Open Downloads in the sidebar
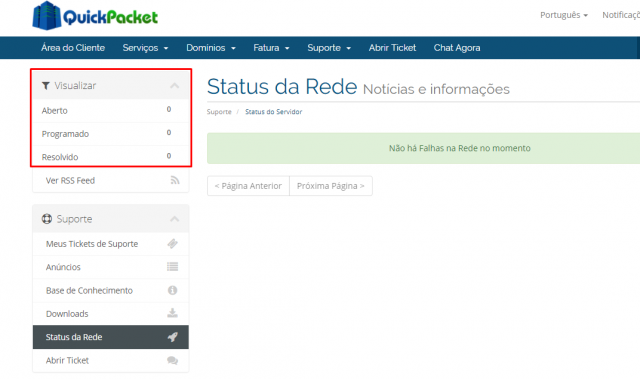The image size is (640, 379). 111,313
